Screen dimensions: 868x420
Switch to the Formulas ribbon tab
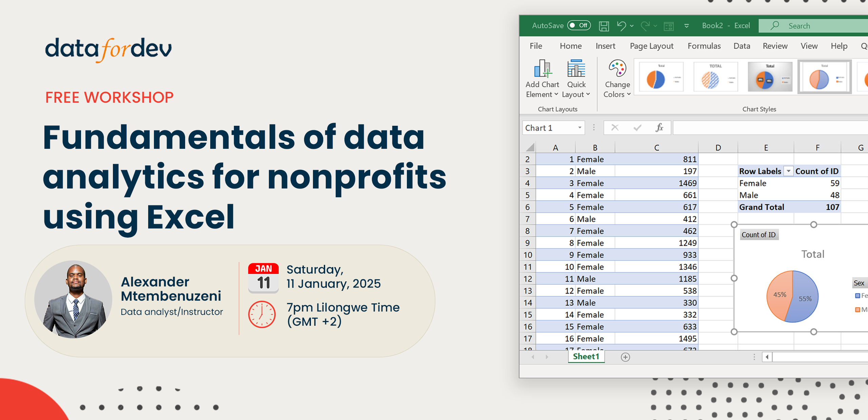click(x=704, y=46)
